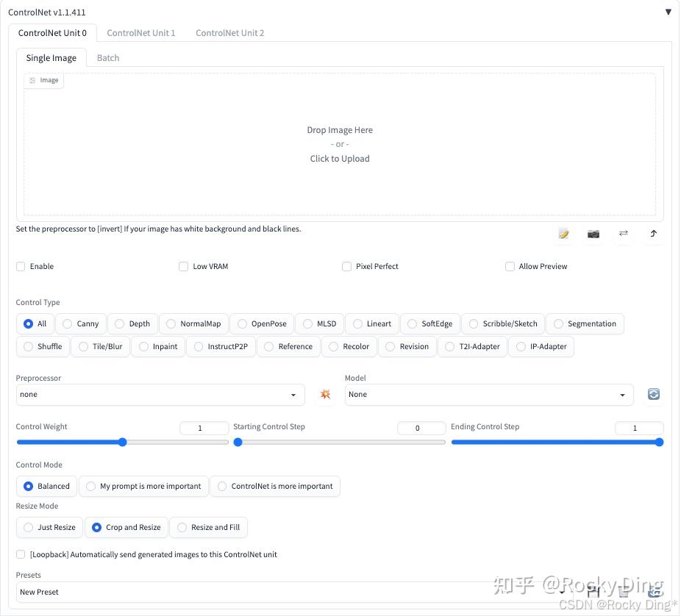Open webcam via the camera icon
681x616 pixels.
pyautogui.click(x=593, y=234)
